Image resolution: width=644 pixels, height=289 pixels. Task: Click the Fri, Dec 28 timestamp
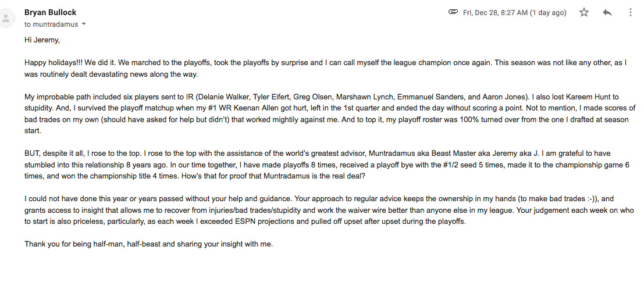[x=515, y=13]
